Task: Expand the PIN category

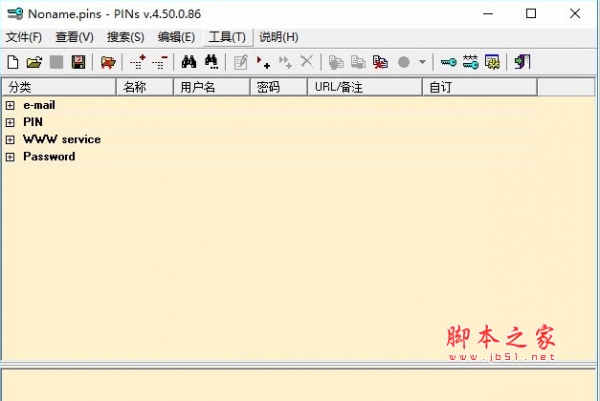Action: 10,122
